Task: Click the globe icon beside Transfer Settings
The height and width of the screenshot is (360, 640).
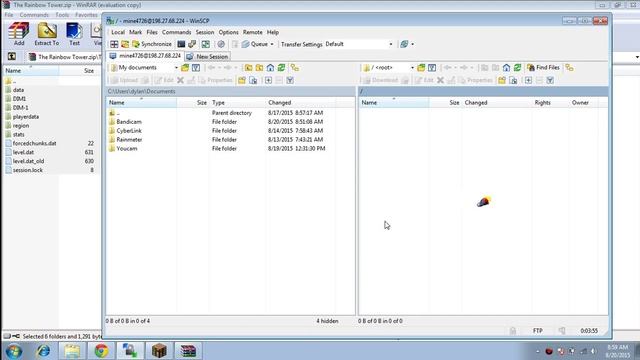Action: [x=404, y=44]
